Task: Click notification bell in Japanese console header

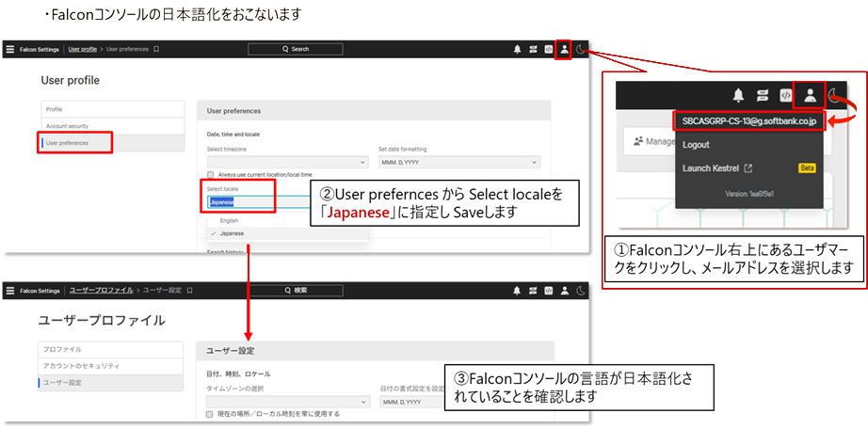Action: (517, 291)
